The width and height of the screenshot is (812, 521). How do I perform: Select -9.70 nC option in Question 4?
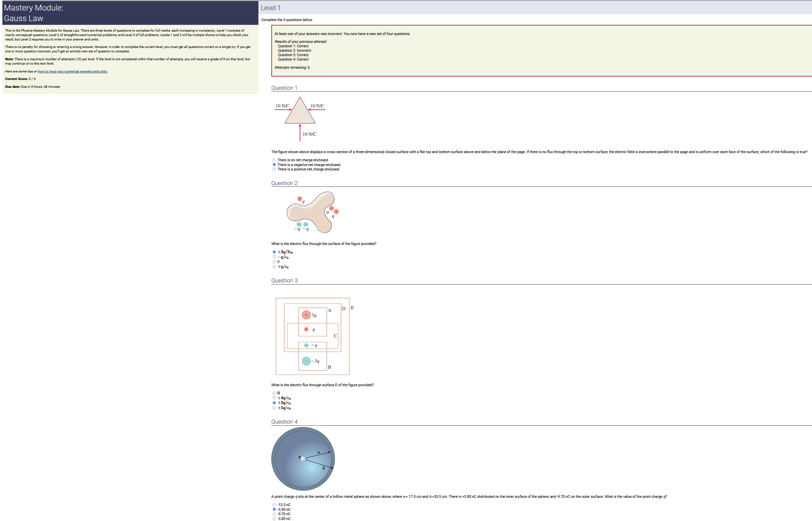[x=274, y=514]
